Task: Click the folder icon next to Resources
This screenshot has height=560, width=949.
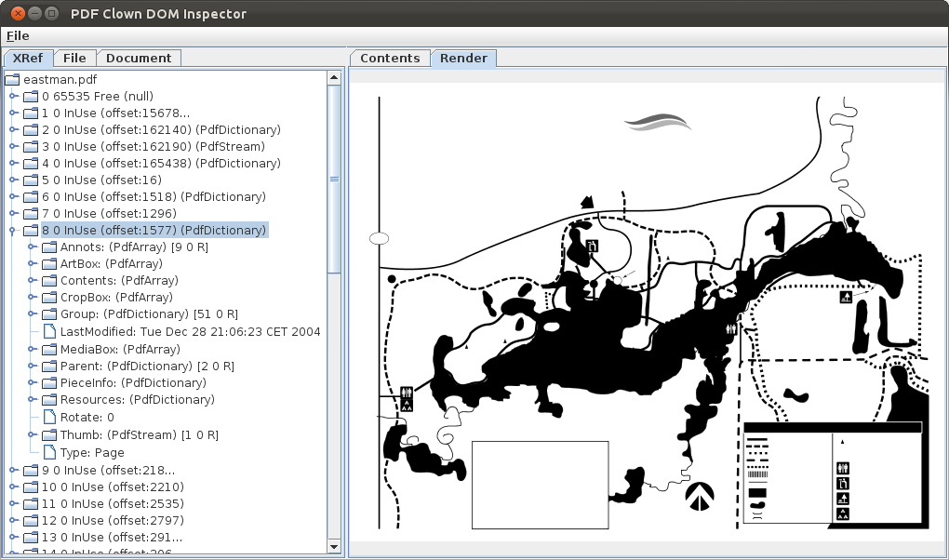Action: pyautogui.click(x=48, y=400)
